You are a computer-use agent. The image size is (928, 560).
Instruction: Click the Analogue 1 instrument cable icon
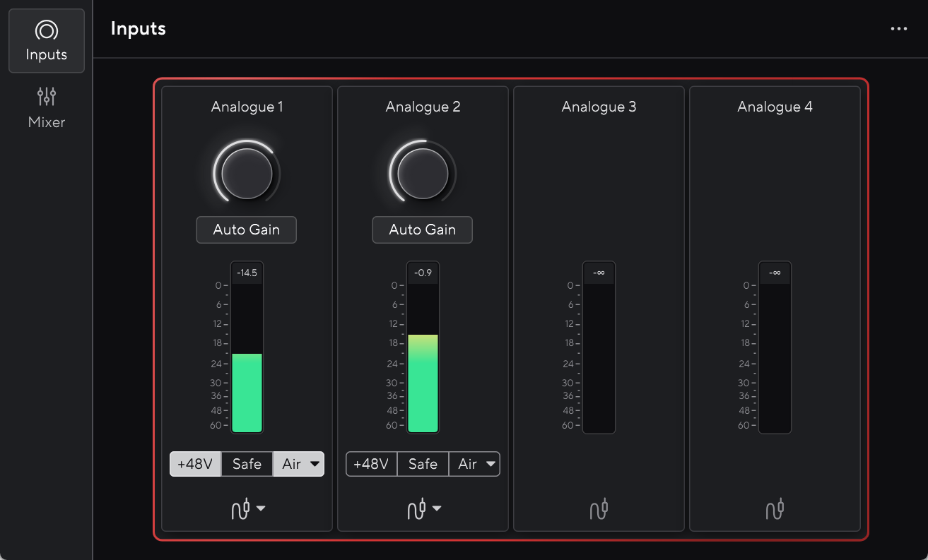tap(241, 509)
